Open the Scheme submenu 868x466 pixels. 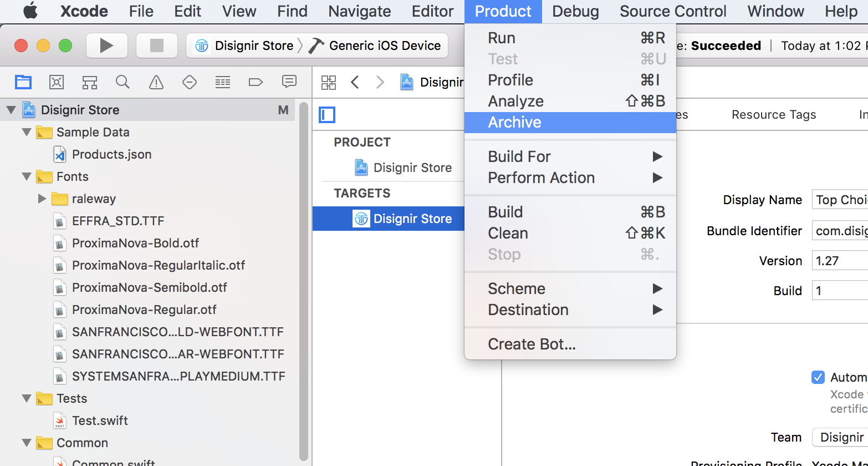570,288
